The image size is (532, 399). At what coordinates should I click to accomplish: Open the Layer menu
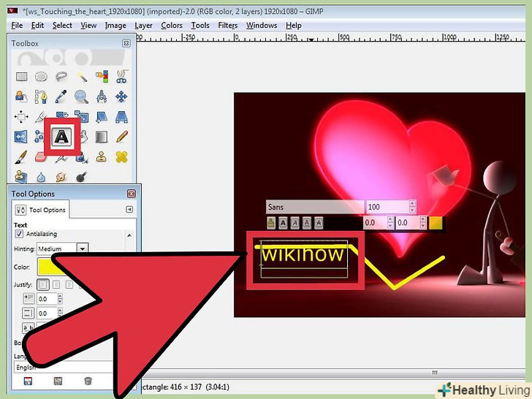(x=143, y=26)
